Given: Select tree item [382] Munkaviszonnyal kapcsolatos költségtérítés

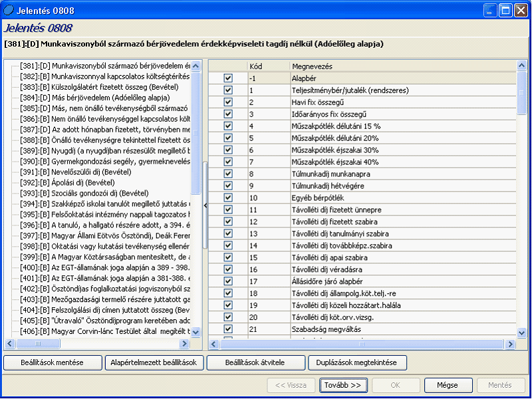Looking at the screenshot, I should [x=105, y=76].
